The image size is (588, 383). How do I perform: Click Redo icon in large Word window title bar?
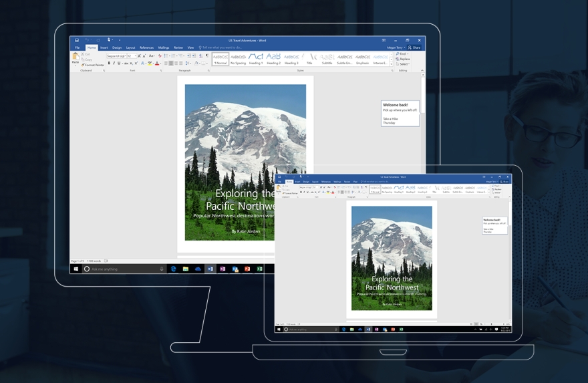(x=98, y=40)
